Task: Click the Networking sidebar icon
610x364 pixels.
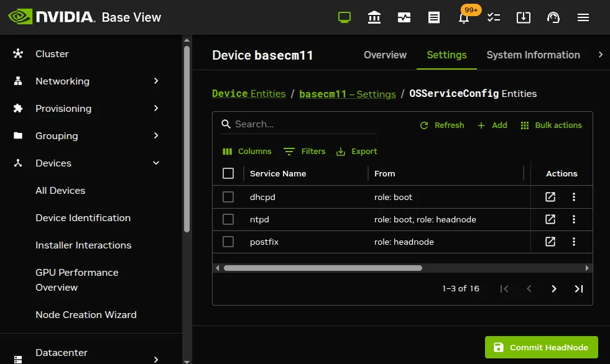Action: point(18,81)
